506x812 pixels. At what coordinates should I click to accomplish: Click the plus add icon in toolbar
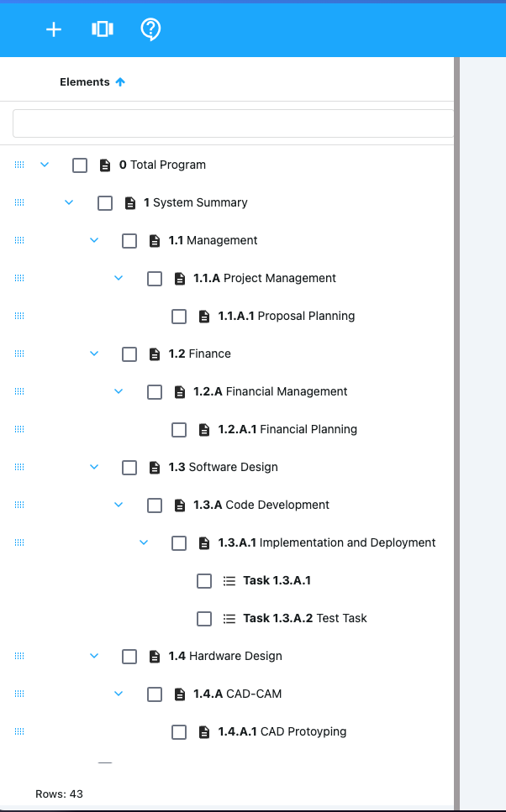(x=54, y=29)
